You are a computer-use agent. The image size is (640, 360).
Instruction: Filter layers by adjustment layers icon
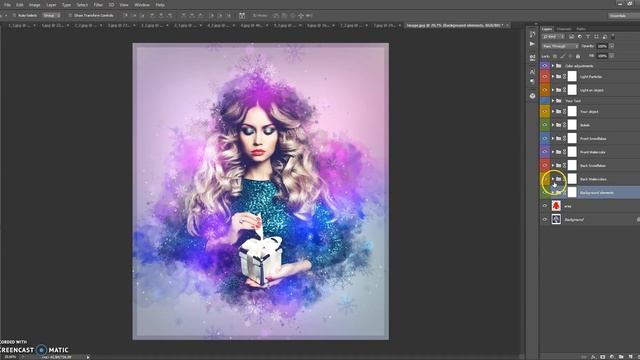point(580,37)
